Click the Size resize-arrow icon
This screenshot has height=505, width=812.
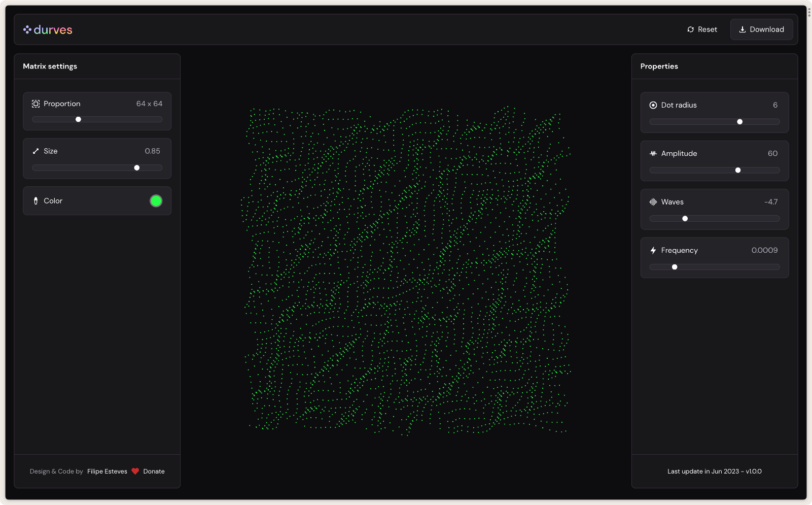tap(36, 151)
